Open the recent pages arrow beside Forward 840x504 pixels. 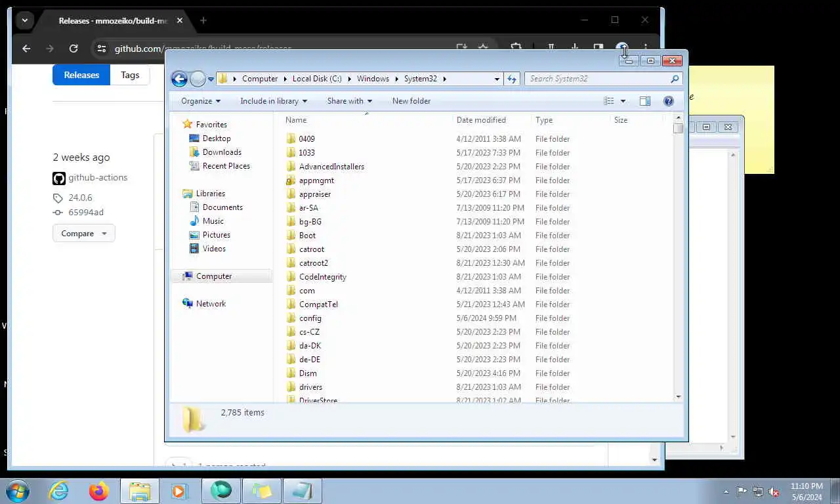pyautogui.click(x=211, y=79)
